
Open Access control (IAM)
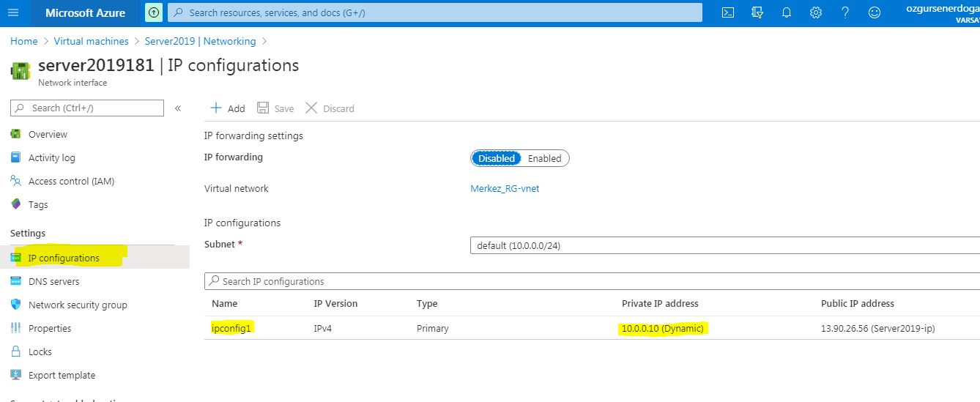[71, 181]
